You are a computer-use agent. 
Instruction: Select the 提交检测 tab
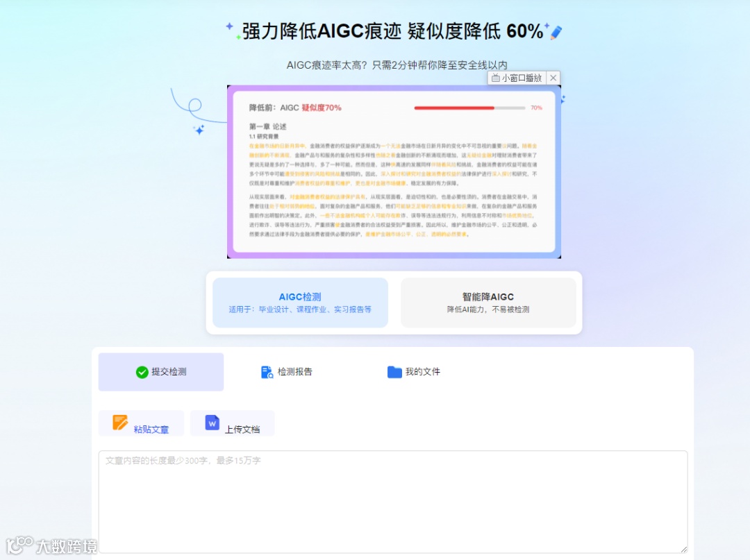pos(160,371)
